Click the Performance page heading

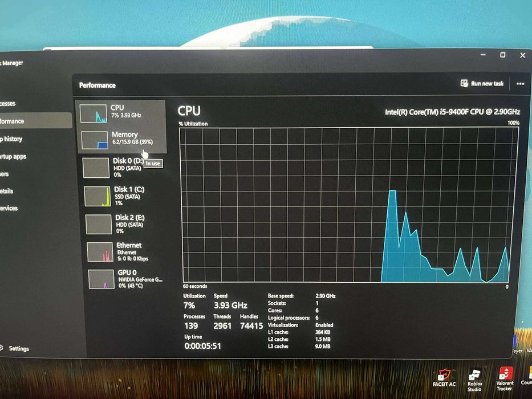coord(98,85)
